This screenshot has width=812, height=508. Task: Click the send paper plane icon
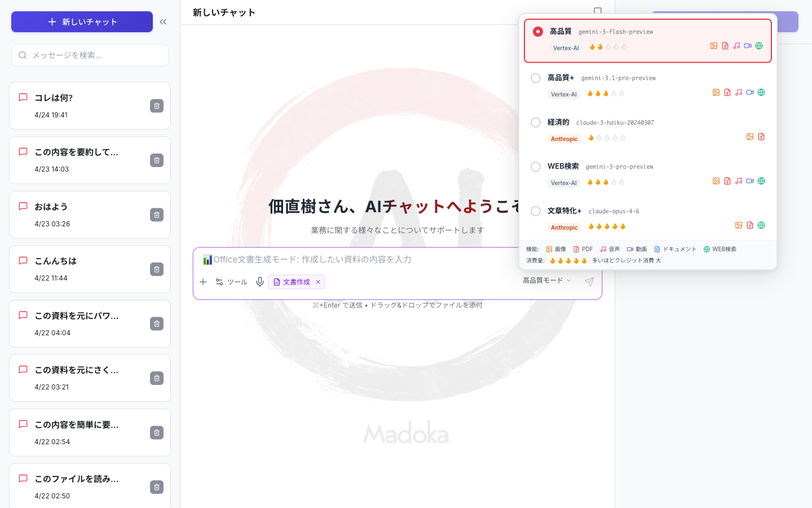[589, 282]
